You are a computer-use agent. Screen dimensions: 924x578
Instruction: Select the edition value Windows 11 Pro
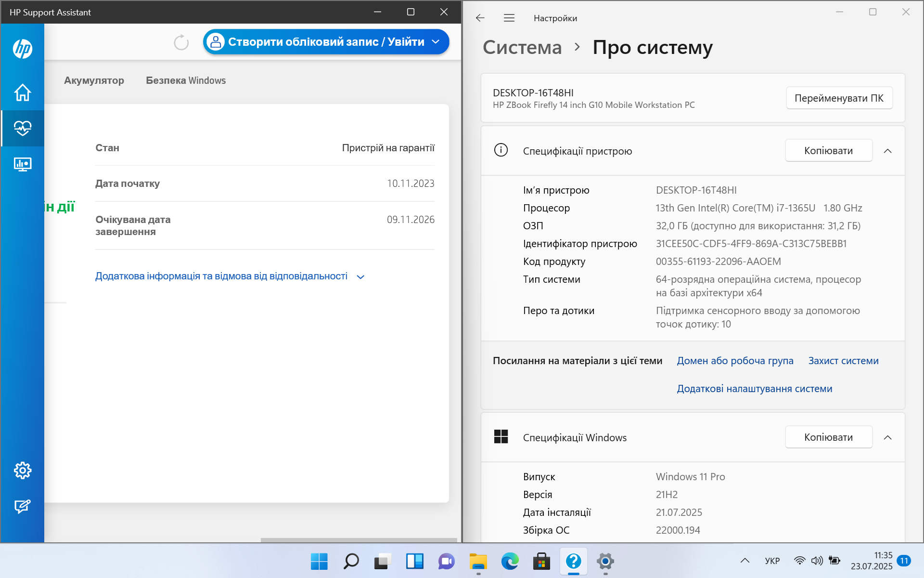(690, 477)
